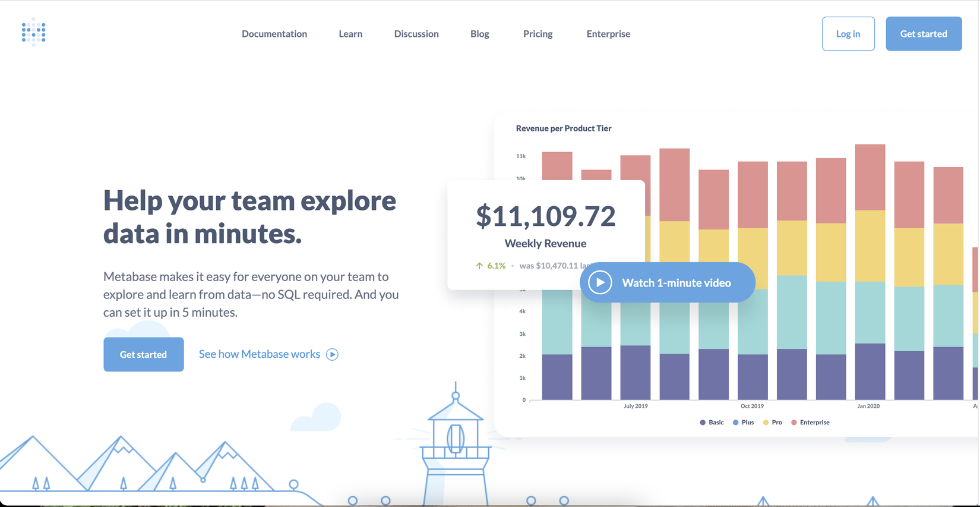This screenshot has height=507, width=980.
Task: Click the Jan 2020 axis label
Action: click(x=868, y=406)
